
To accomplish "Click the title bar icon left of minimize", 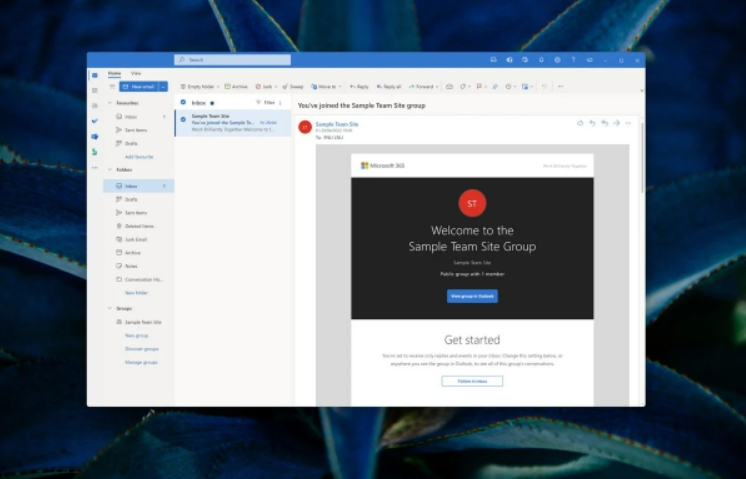I will click(589, 60).
